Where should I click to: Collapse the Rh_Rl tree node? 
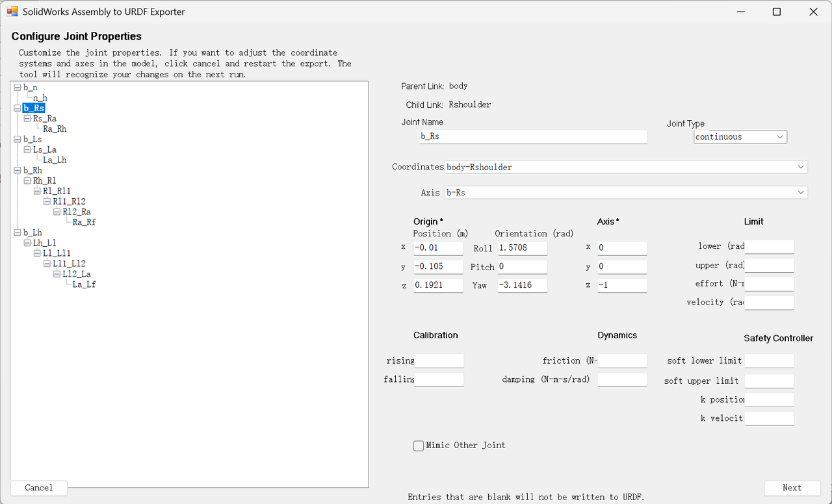tap(27, 181)
